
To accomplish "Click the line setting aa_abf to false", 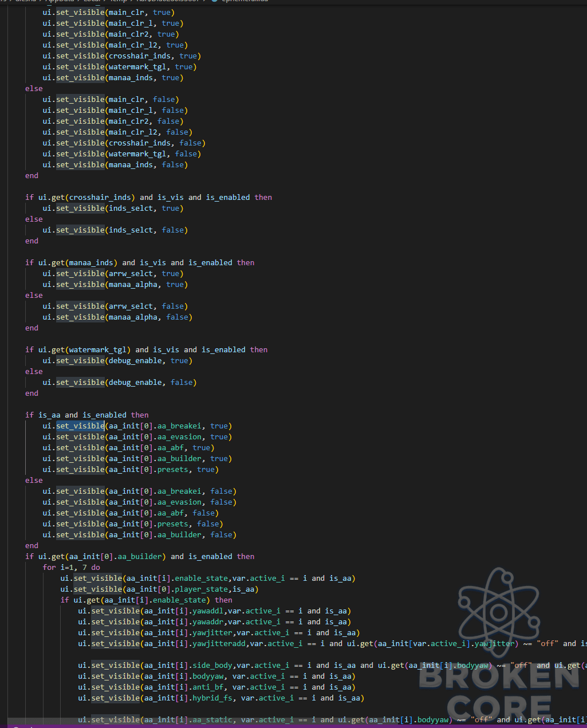I will 131,513.
